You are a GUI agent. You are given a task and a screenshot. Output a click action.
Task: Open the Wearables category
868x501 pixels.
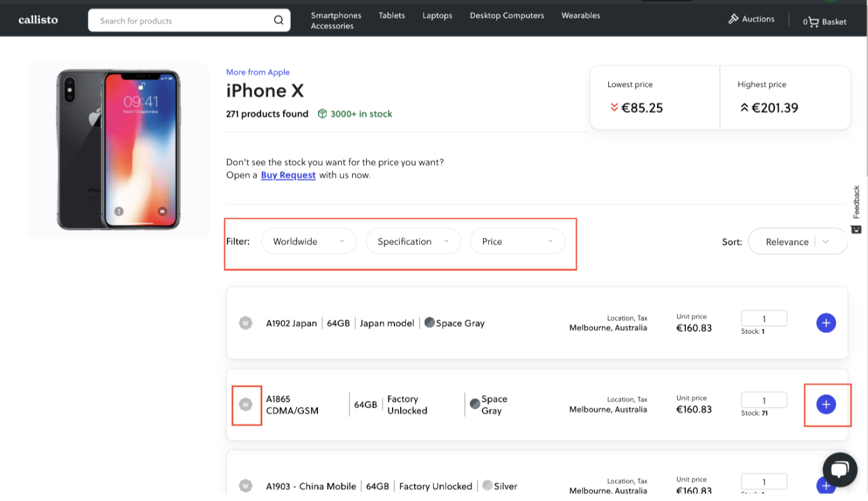580,15
